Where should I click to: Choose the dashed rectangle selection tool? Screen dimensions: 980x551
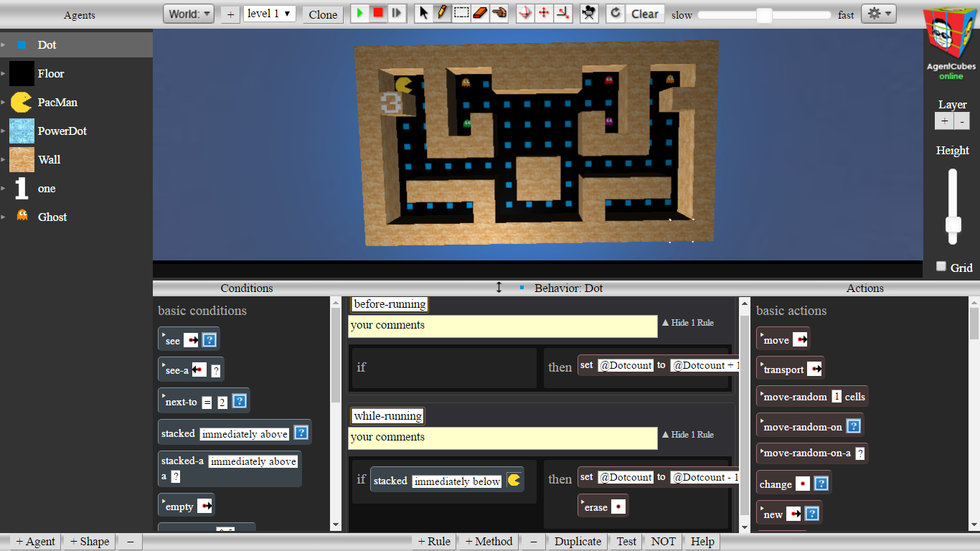[x=461, y=13]
